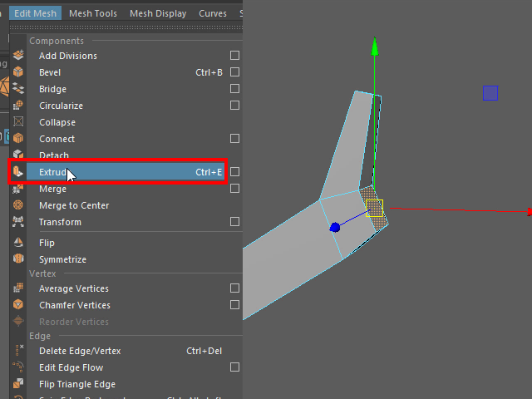Pick Edit Edge Flow from the menu
This screenshot has height=399, width=532.
tap(71, 367)
